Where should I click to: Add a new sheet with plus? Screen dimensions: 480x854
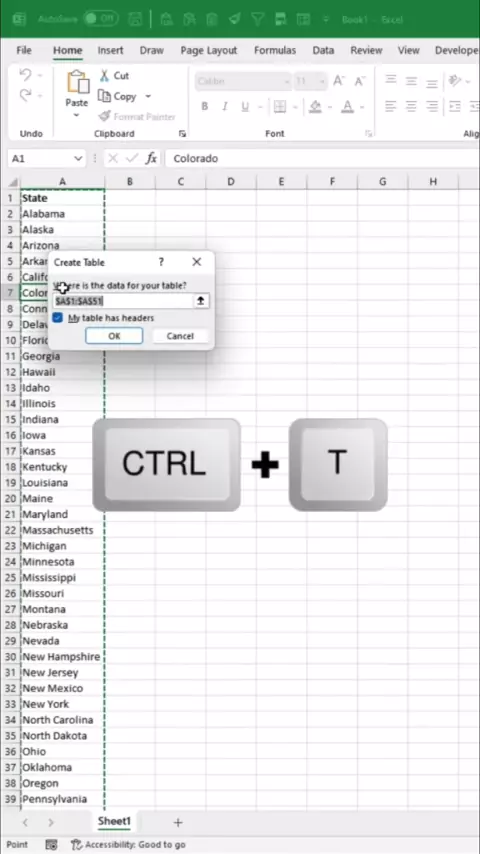tap(178, 822)
